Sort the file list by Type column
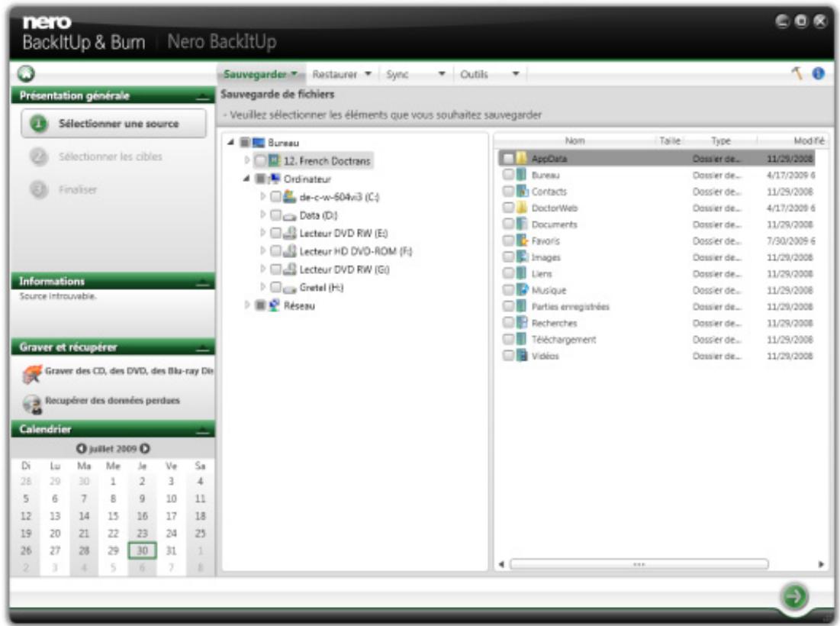840x626 pixels. 720,140
